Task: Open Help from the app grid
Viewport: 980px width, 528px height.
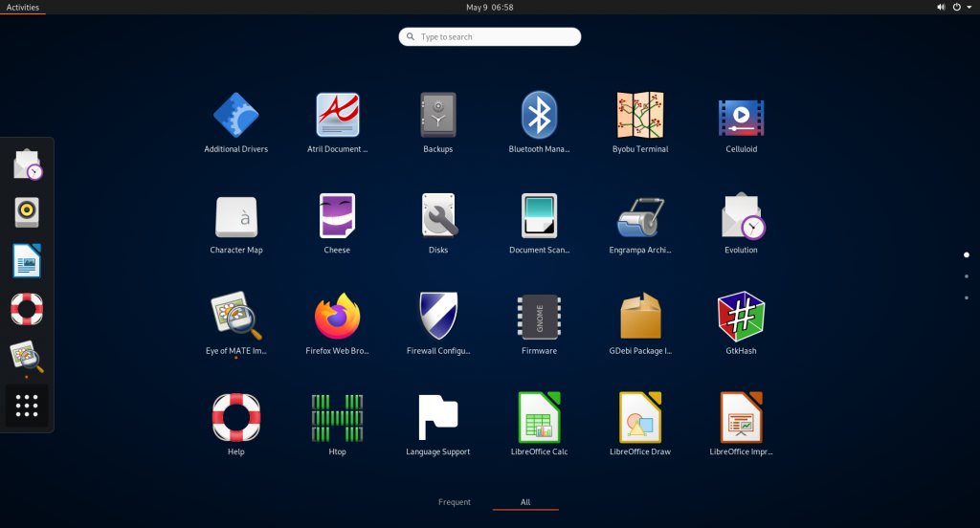Action: tap(235, 425)
